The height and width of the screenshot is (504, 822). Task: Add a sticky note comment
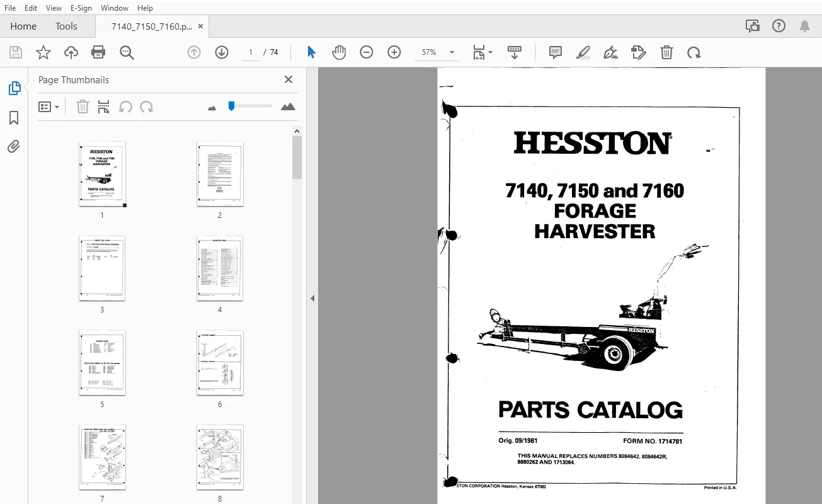coord(555,52)
